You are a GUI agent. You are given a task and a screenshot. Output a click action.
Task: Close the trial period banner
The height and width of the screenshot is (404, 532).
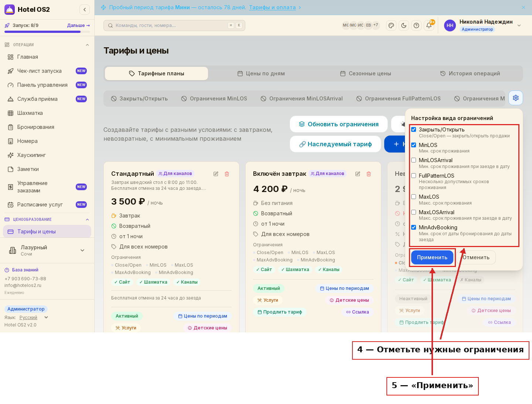[x=524, y=7]
